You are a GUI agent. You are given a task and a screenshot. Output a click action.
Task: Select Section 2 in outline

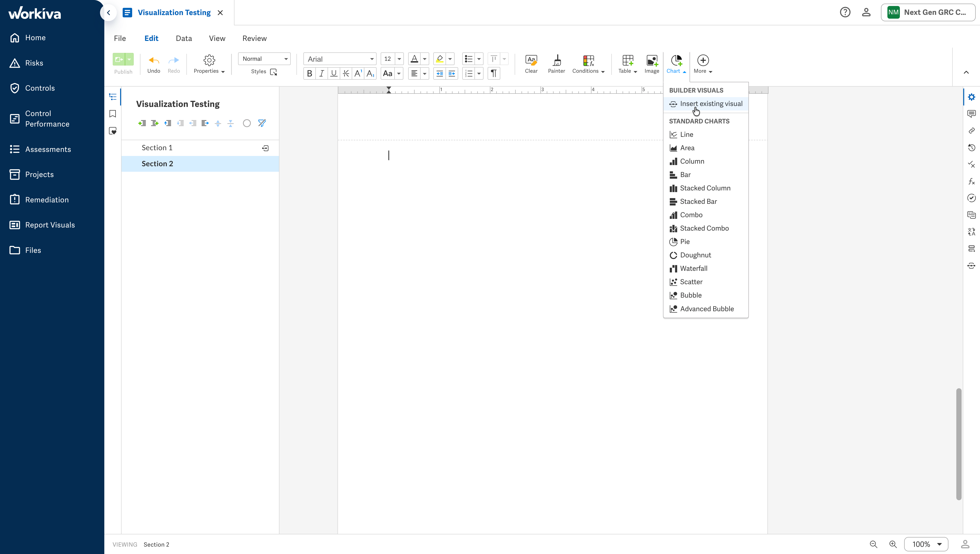tap(200, 164)
